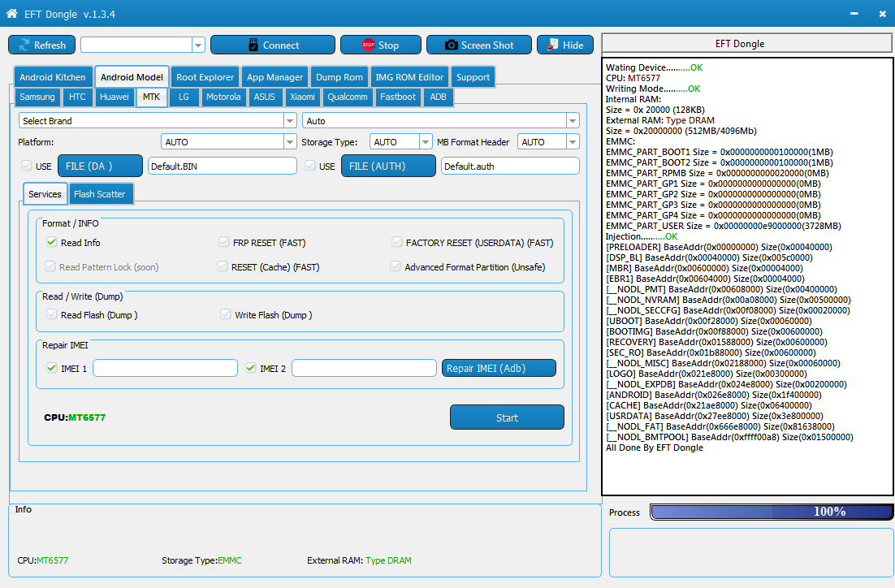This screenshot has width=895, height=588.
Task: Switch to Flash Scatter tab
Action: (x=99, y=194)
